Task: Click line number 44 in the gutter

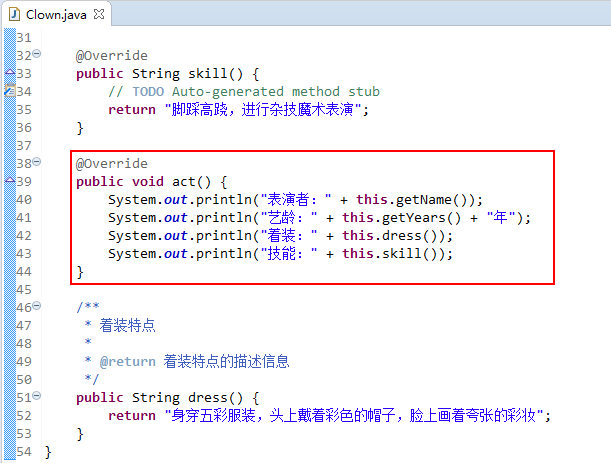Action: click(x=24, y=272)
